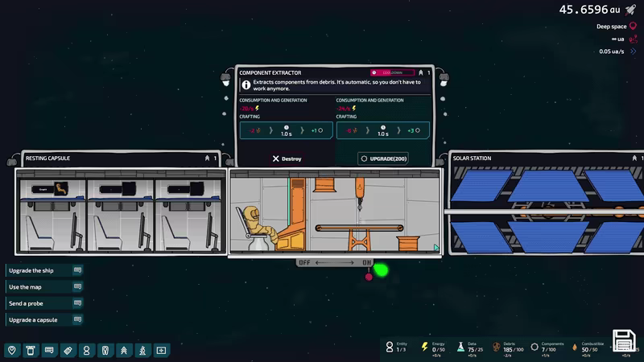Open the upgrade chevrons toolbar icon

pyautogui.click(x=124, y=350)
